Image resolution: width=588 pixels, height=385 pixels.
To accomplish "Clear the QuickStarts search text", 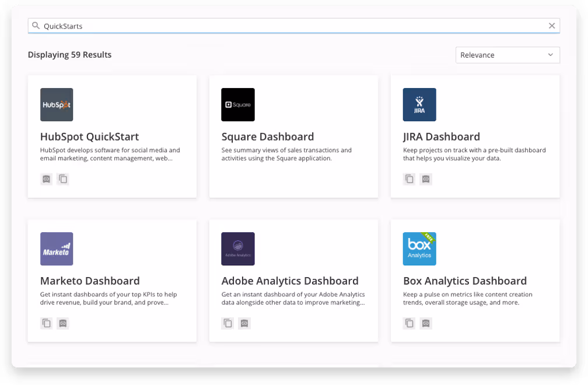I will coord(552,26).
